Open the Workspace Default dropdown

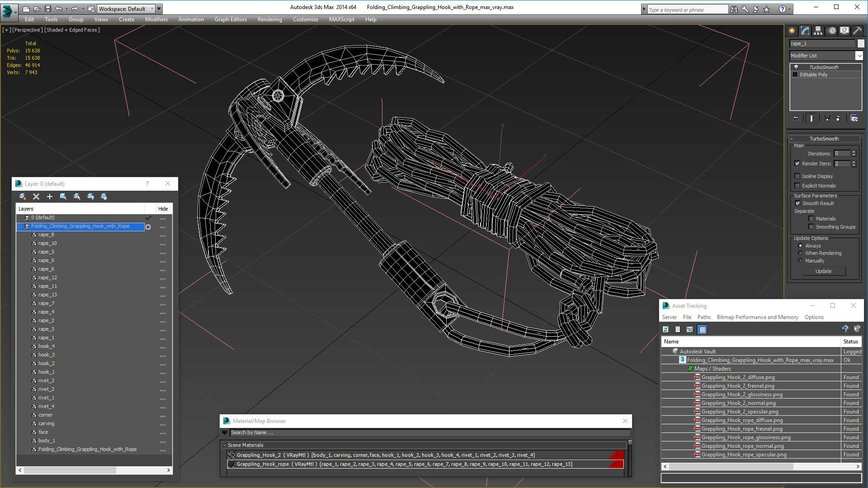(125, 9)
